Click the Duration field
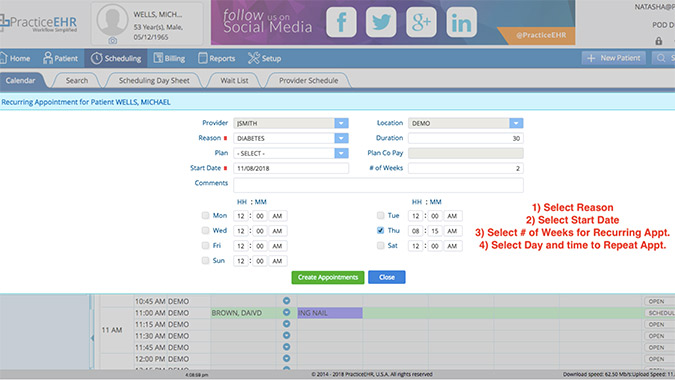 pos(466,138)
